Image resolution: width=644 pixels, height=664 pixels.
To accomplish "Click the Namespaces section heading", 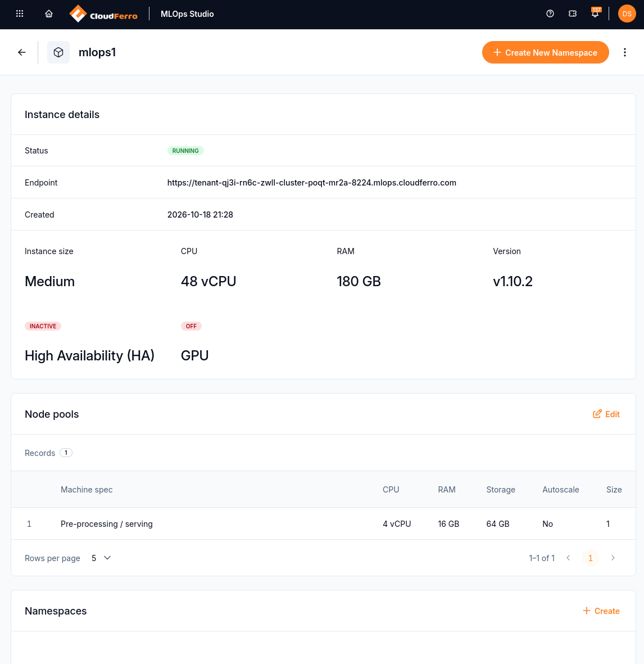I will click(56, 611).
